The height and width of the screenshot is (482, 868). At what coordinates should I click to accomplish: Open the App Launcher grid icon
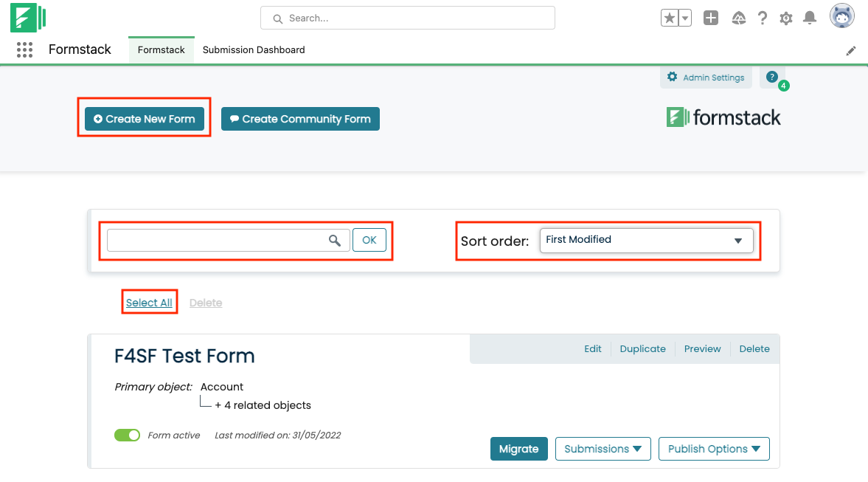24,50
